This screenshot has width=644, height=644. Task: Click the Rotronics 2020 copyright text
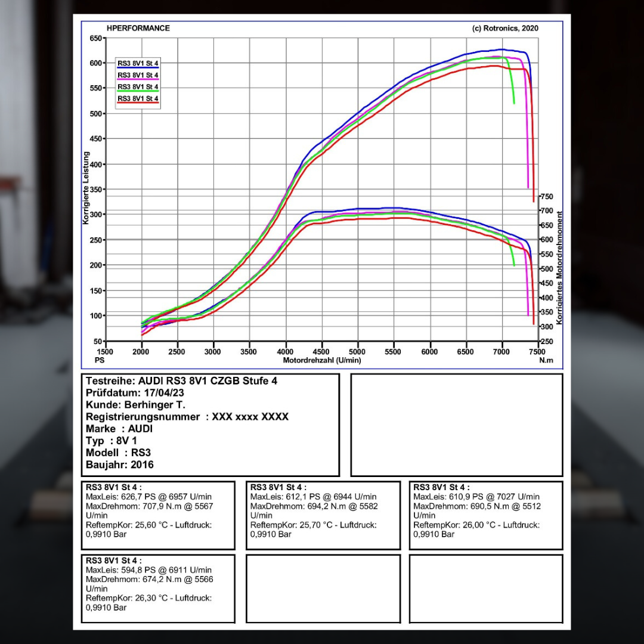pyautogui.click(x=504, y=29)
